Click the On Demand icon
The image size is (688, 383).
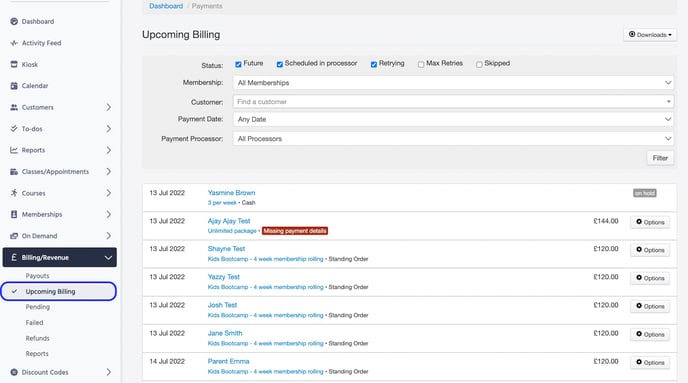(14, 236)
